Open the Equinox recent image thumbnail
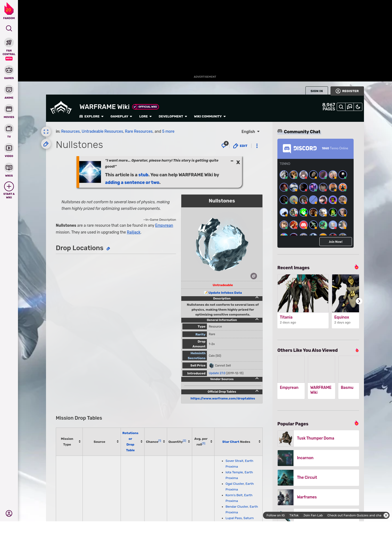Viewport: 392px width, 545px height. point(345,293)
